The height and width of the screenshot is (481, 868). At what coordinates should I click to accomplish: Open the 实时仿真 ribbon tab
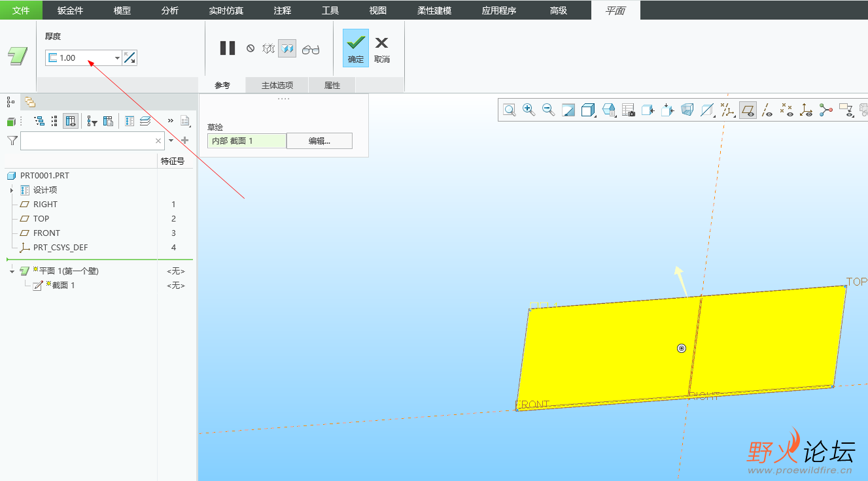pos(226,10)
